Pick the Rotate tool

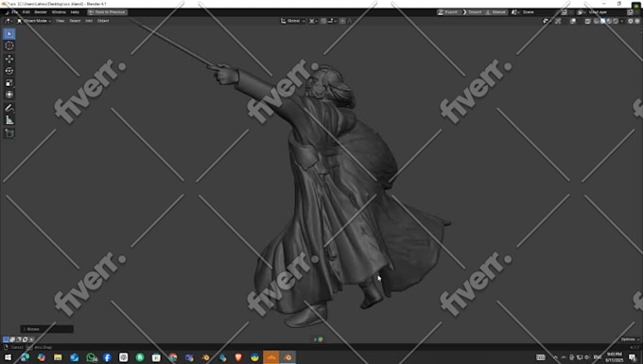point(9,71)
